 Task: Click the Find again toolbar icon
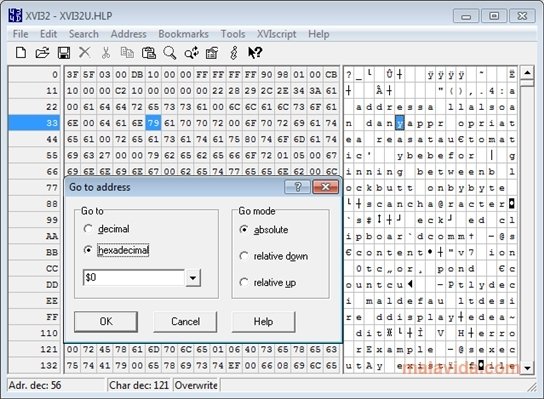192,53
